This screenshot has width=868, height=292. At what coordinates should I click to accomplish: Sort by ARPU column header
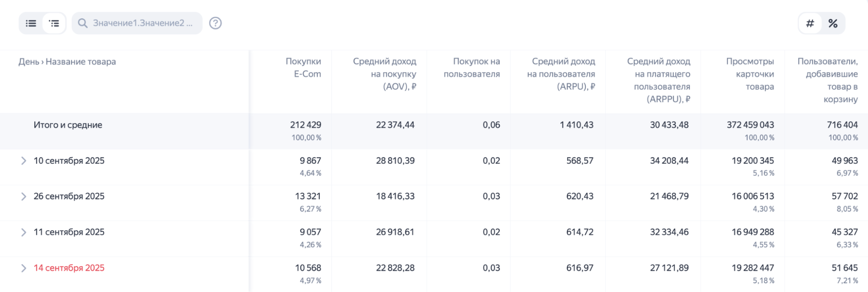pos(561,74)
